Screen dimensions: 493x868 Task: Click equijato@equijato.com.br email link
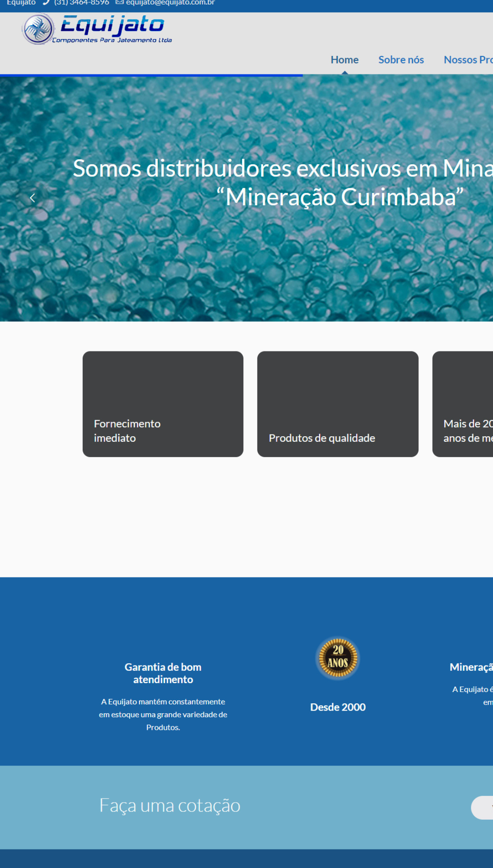pyautogui.click(x=170, y=3)
